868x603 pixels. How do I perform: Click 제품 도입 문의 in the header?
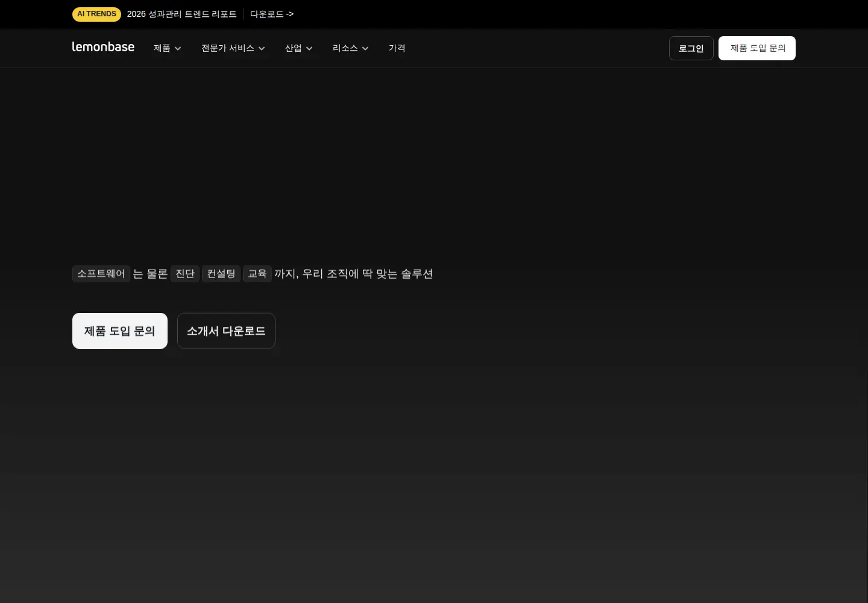[757, 48]
